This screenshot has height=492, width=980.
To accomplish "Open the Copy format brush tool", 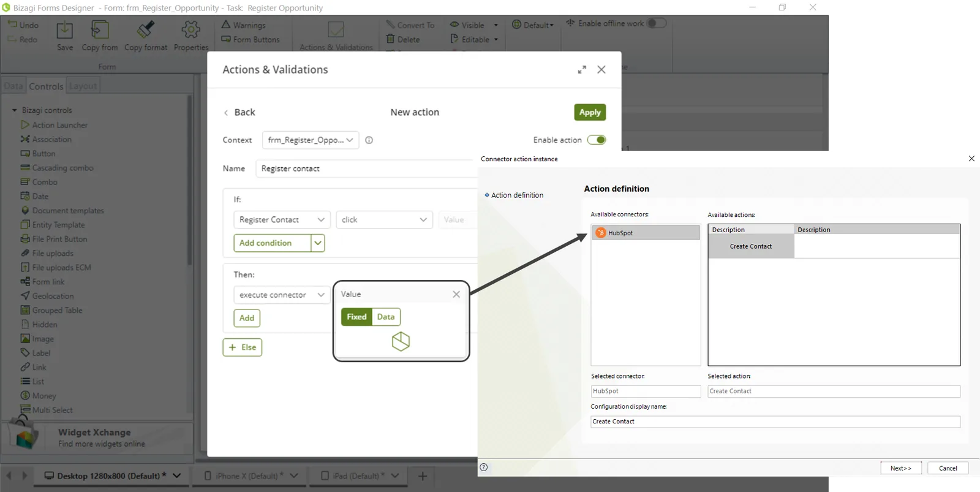I will click(x=146, y=29).
